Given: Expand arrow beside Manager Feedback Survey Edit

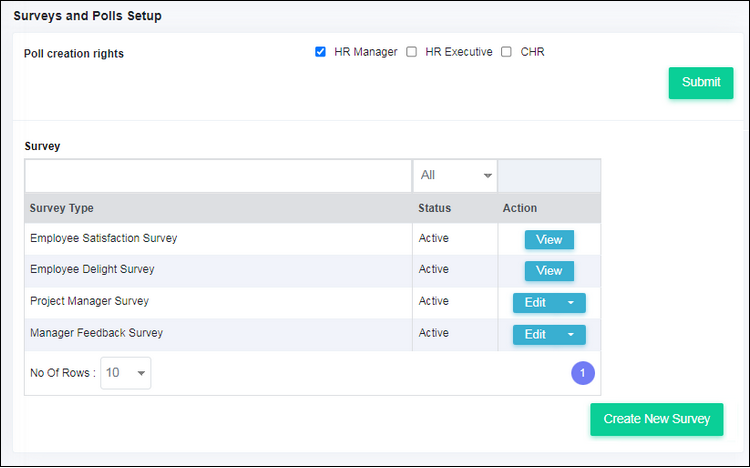Looking at the screenshot, I should click(571, 334).
